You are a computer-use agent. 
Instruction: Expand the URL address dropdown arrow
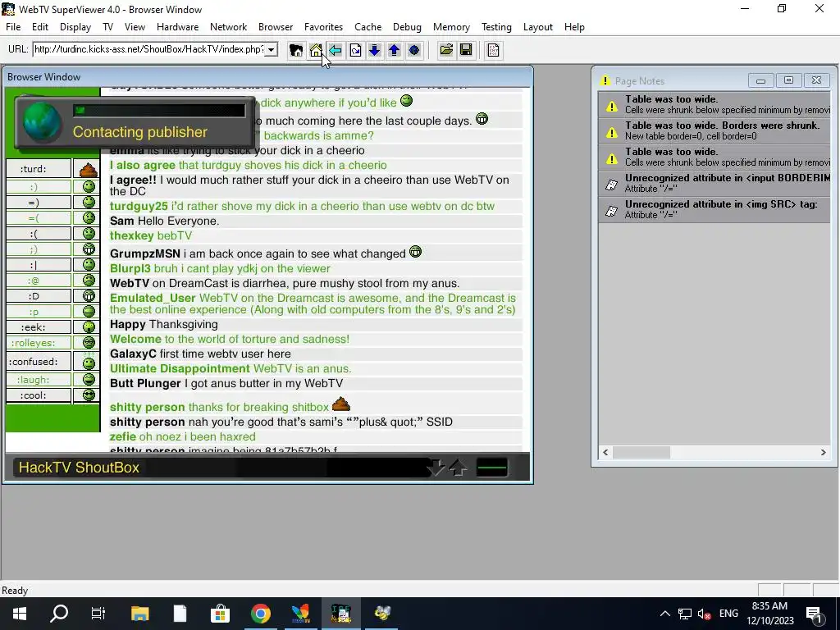pos(271,50)
